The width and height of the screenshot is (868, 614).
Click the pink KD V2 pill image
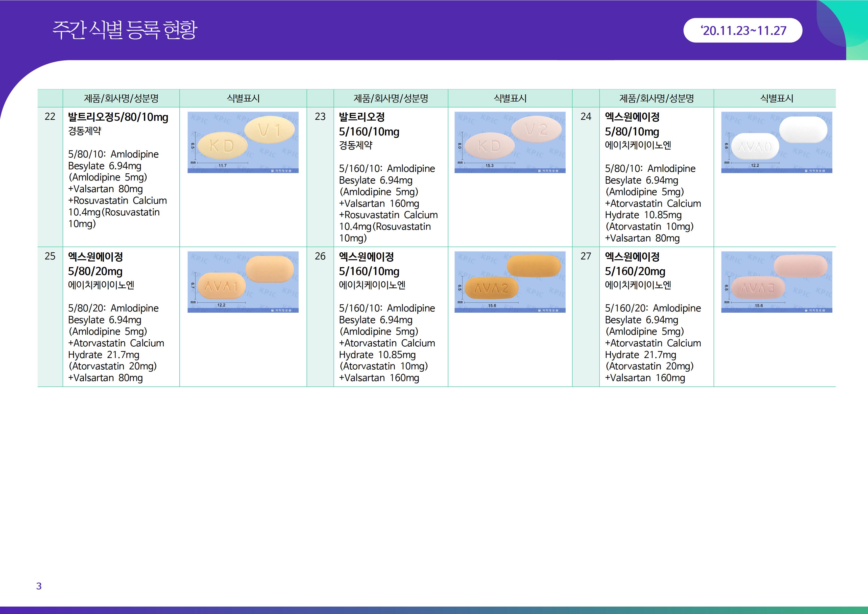[510, 142]
